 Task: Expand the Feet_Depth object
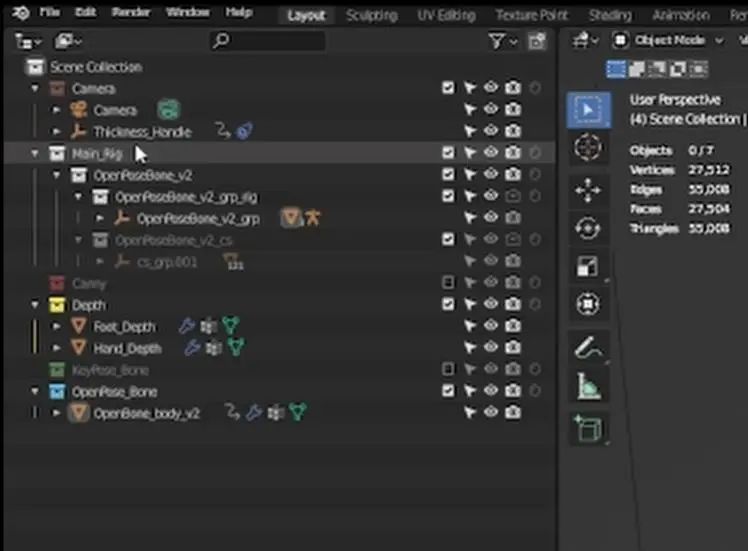coord(56,327)
